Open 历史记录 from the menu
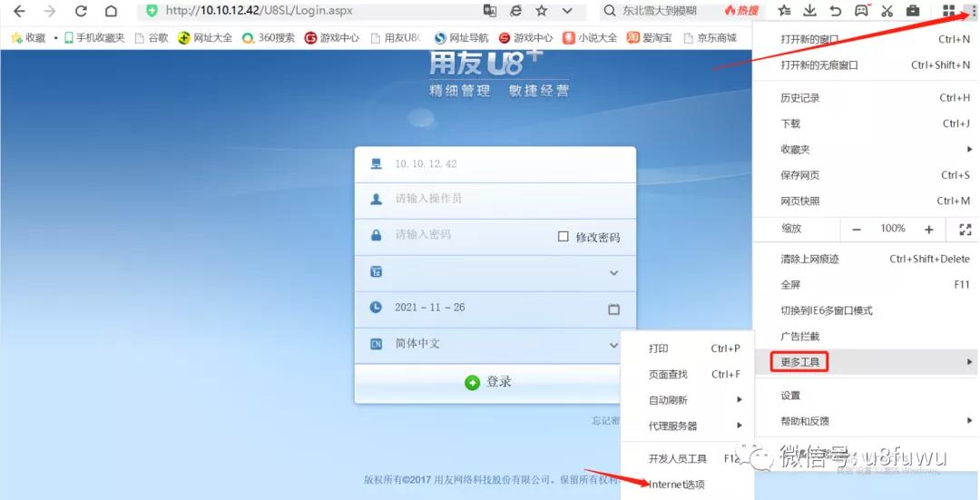The height and width of the screenshot is (500, 980). pos(866,97)
